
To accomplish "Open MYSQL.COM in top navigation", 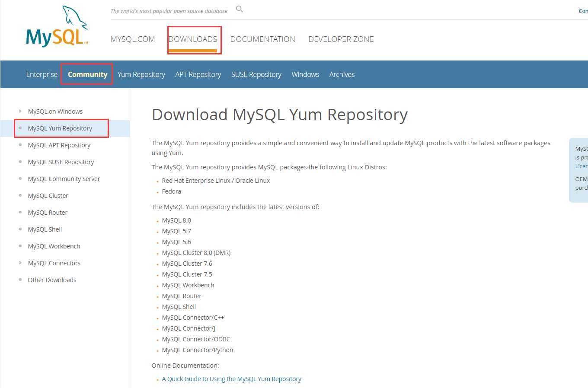I will click(x=133, y=39).
